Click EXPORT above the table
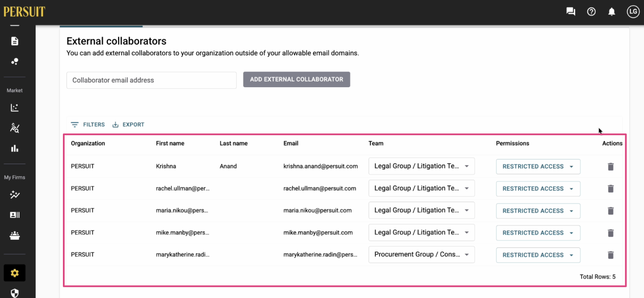The height and width of the screenshot is (298, 644). point(128,125)
